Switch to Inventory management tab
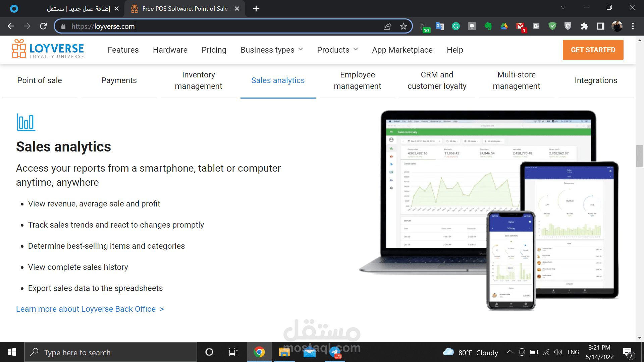Viewport: 644px width, 362px height. (x=199, y=80)
